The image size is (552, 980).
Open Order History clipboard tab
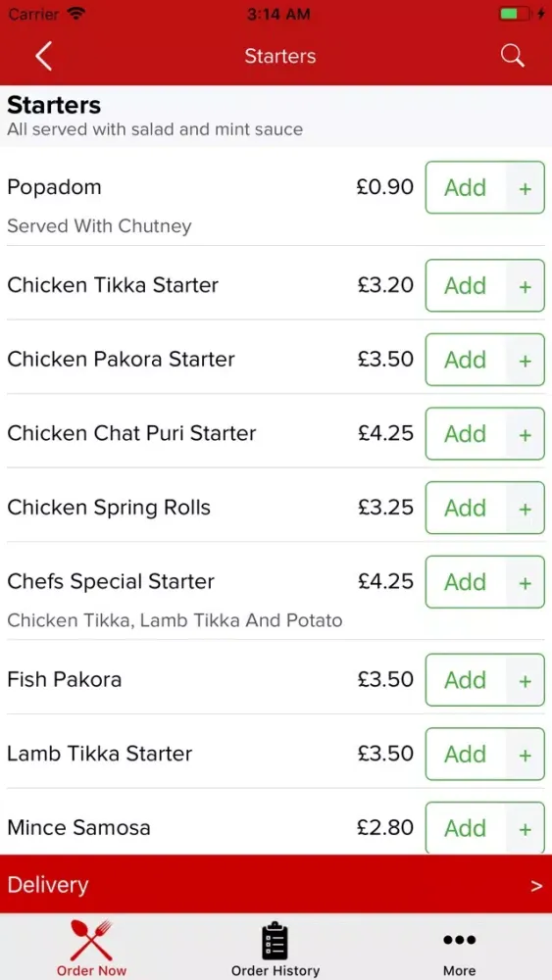(x=276, y=949)
